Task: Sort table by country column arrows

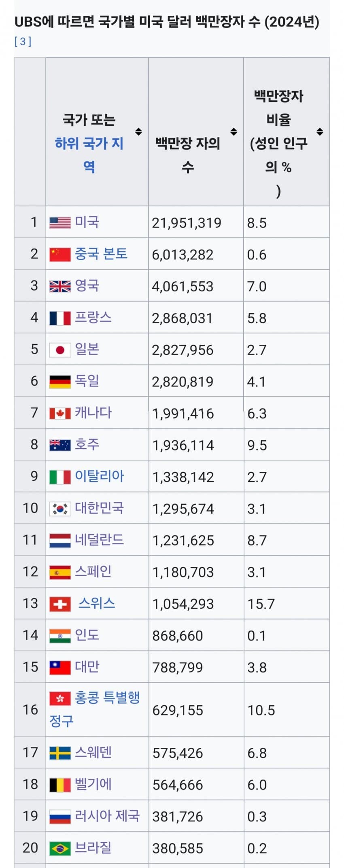Action: [138, 132]
